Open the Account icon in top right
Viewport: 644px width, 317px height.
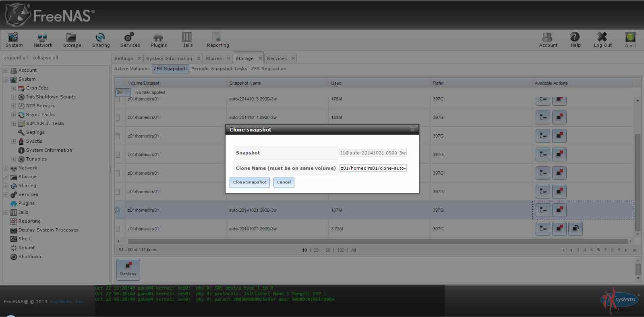548,40
